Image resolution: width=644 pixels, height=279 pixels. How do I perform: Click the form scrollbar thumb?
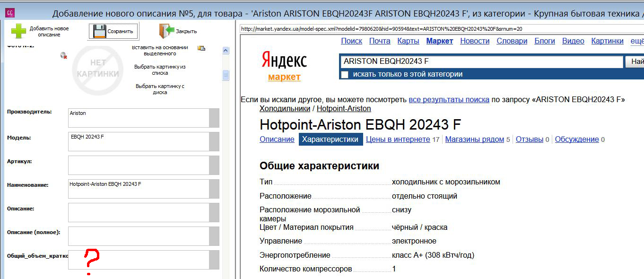[226, 76]
